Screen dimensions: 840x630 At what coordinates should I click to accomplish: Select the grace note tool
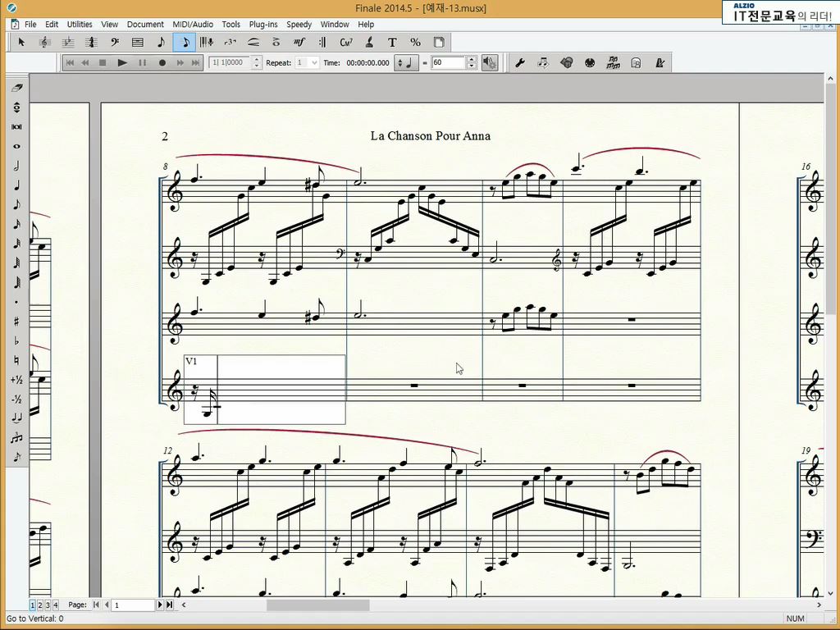click(x=16, y=457)
